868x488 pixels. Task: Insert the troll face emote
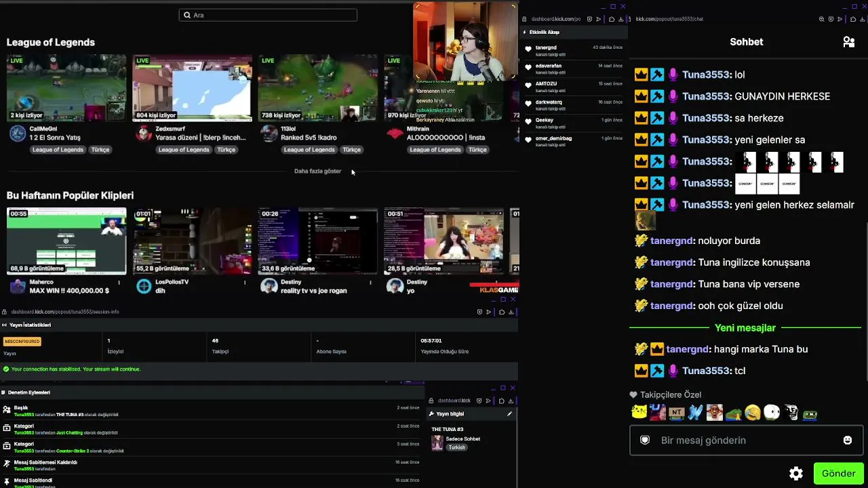click(x=791, y=412)
